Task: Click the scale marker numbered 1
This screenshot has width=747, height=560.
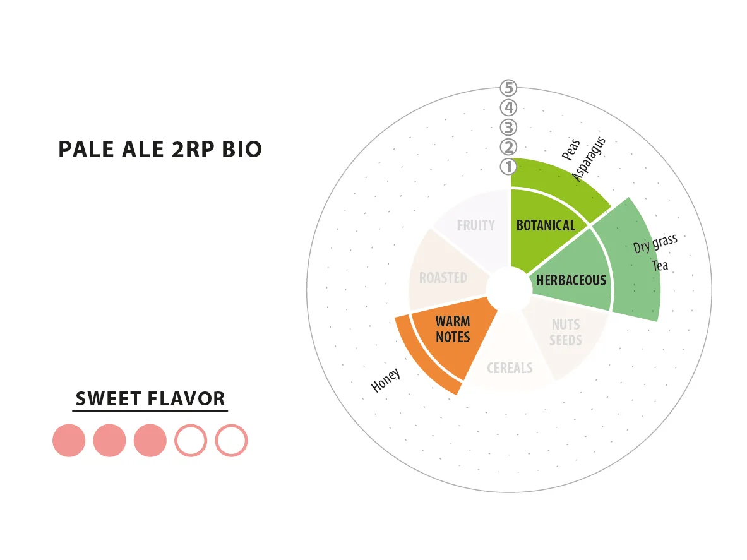Action: coord(509,167)
